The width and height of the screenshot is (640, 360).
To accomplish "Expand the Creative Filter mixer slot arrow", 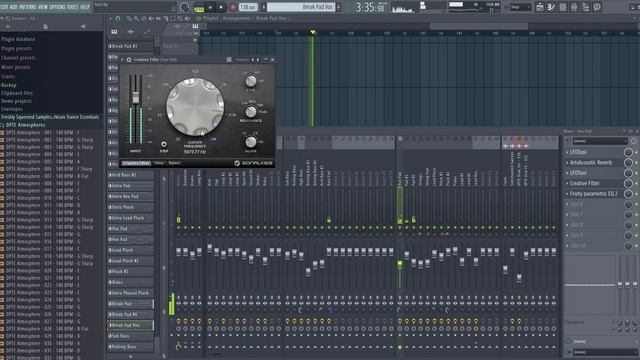I will point(567,183).
